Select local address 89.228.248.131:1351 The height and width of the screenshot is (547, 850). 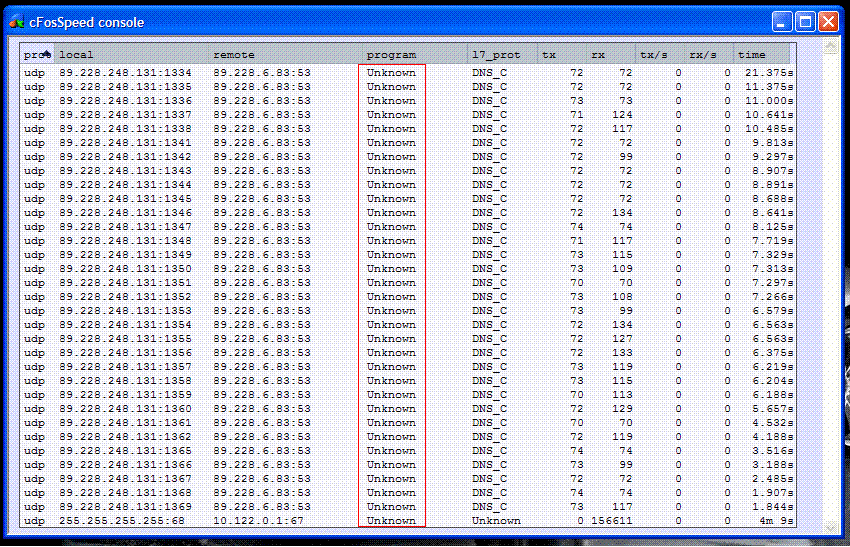click(x=125, y=283)
